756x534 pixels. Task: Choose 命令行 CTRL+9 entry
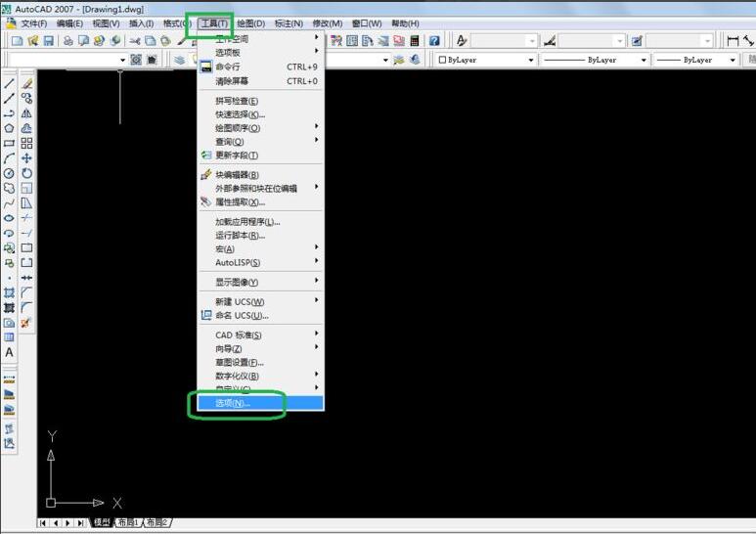pos(261,67)
